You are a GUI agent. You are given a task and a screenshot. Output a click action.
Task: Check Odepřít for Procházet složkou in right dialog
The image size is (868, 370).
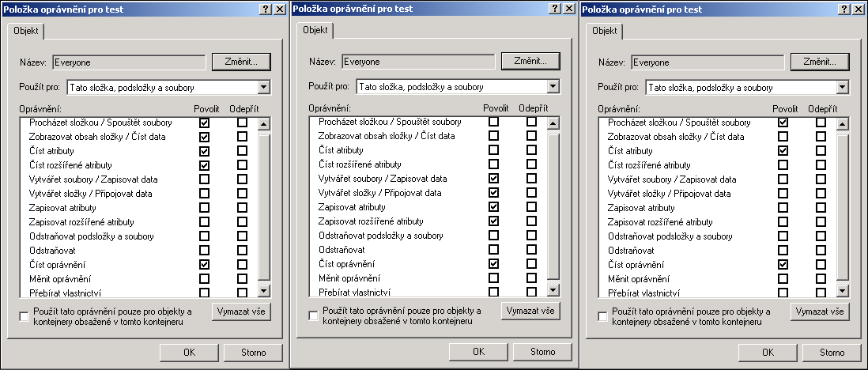[x=821, y=123]
